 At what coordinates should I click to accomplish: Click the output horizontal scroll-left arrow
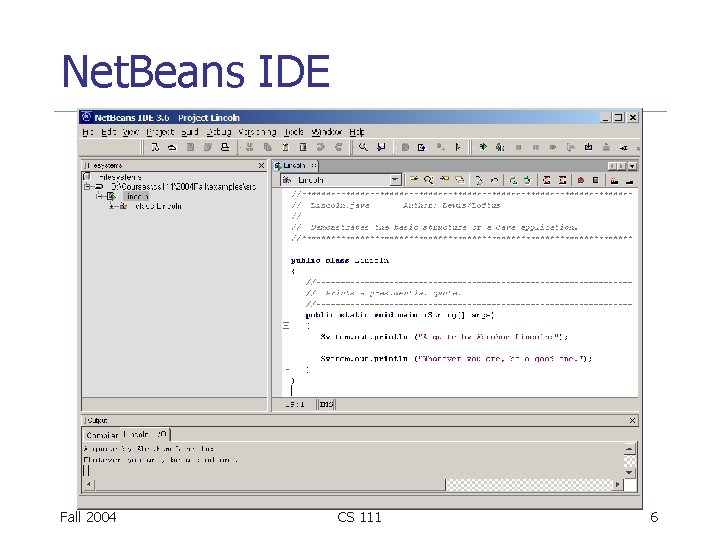[x=89, y=484]
